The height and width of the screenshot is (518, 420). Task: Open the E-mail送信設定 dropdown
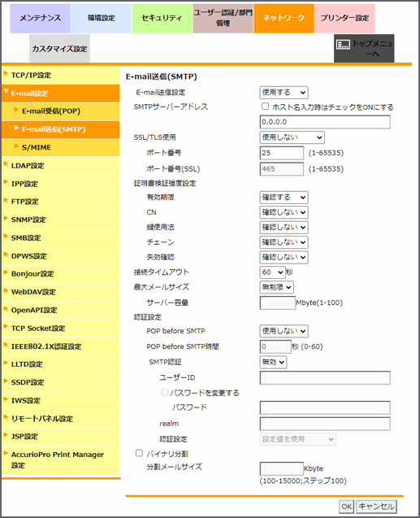click(284, 93)
